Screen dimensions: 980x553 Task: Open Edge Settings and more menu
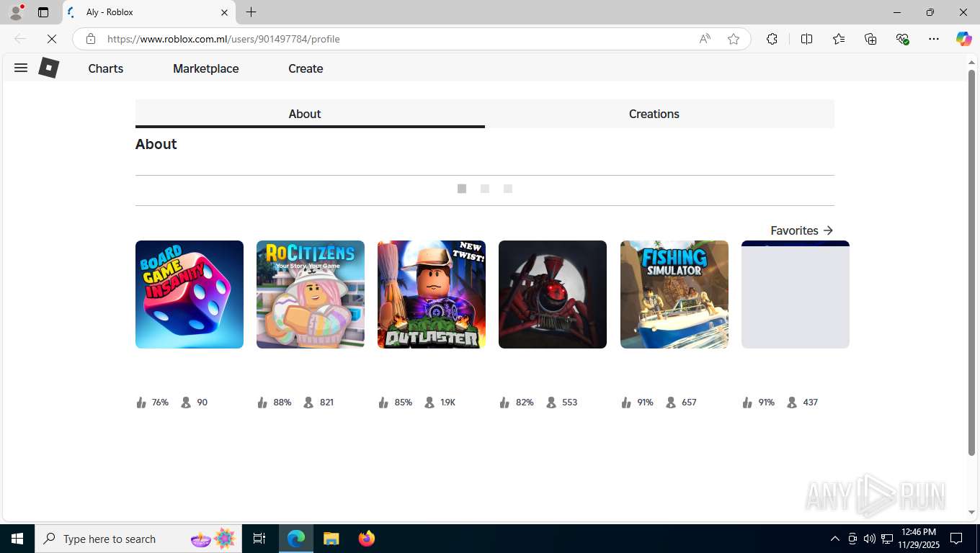tap(934, 39)
